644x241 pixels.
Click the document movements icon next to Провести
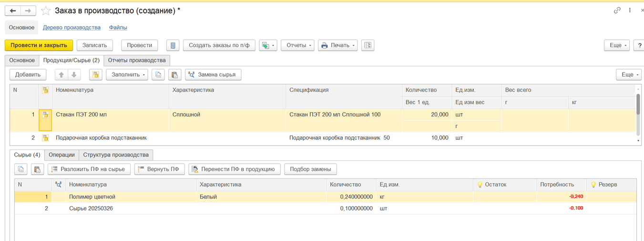(173, 45)
